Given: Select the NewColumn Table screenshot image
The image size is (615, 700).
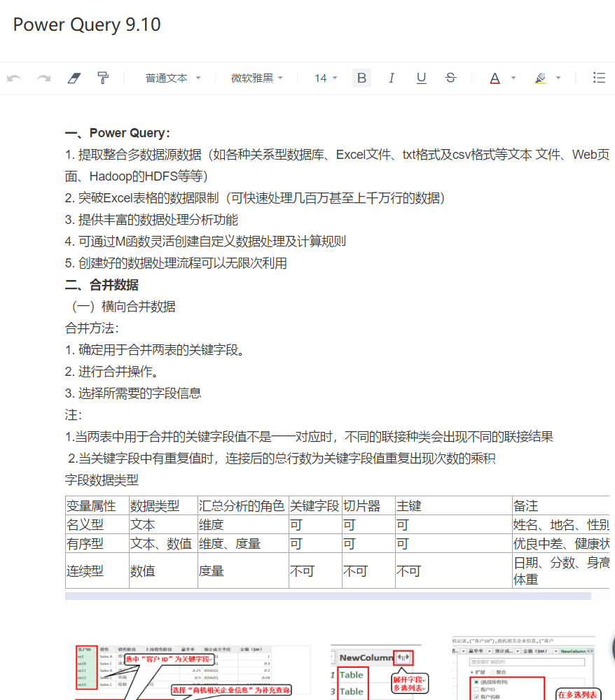Looking at the screenshot, I should (376, 671).
